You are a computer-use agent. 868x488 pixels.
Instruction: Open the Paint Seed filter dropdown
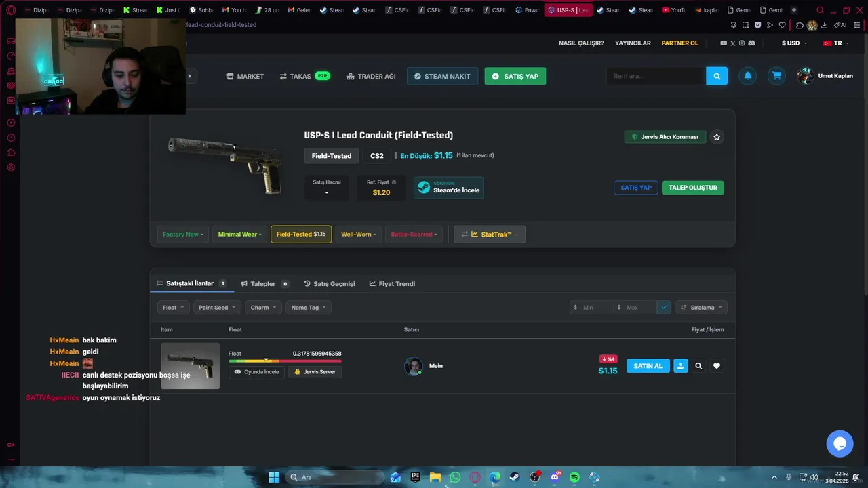pos(217,308)
